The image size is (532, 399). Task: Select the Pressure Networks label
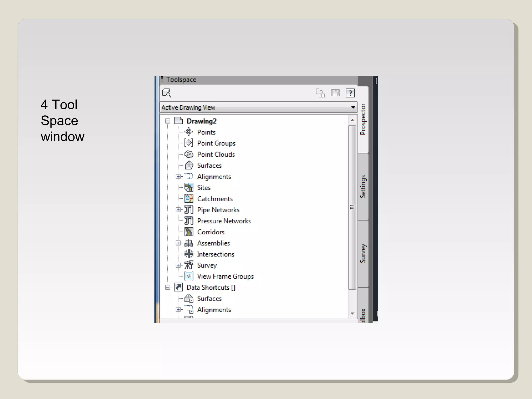pos(224,221)
